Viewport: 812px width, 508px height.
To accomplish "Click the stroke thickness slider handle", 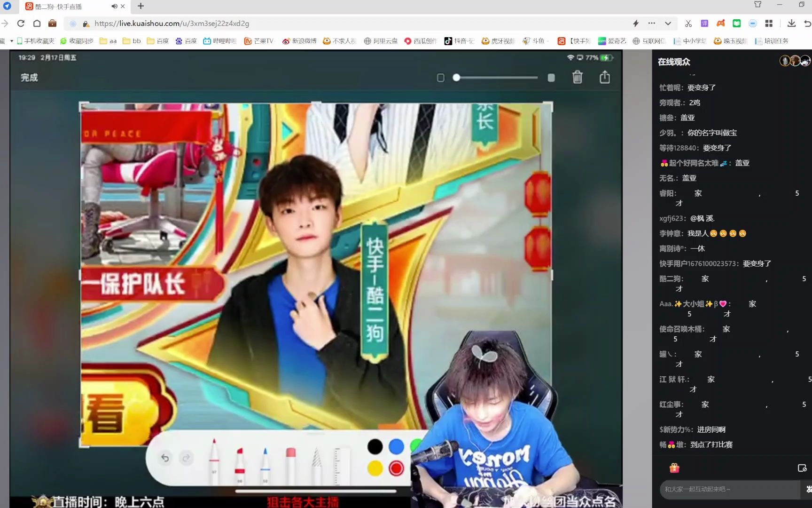I will (x=456, y=78).
